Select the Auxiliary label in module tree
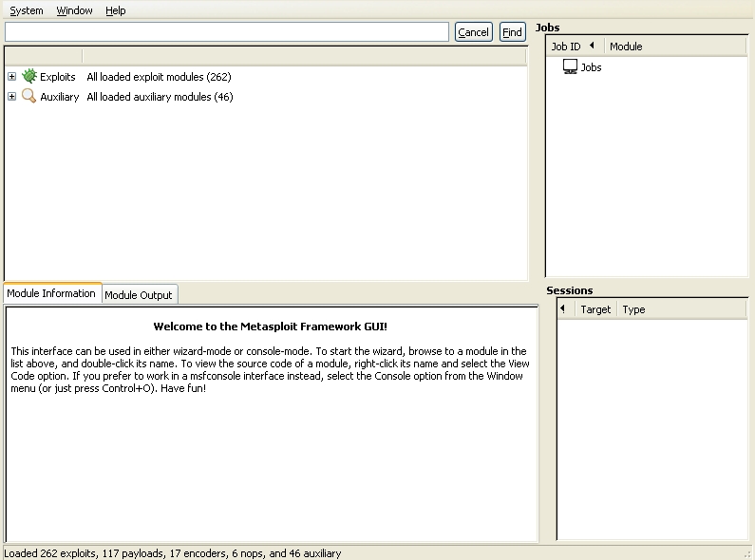This screenshot has width=755, height=560. tap(60, 97)
